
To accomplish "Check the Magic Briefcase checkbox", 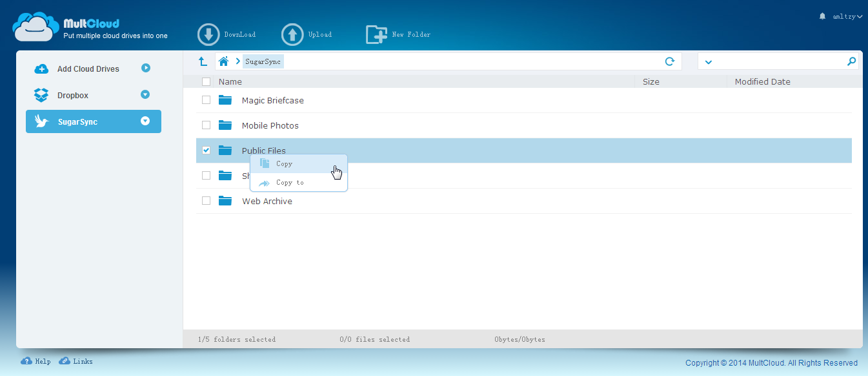I will [206, 100].
